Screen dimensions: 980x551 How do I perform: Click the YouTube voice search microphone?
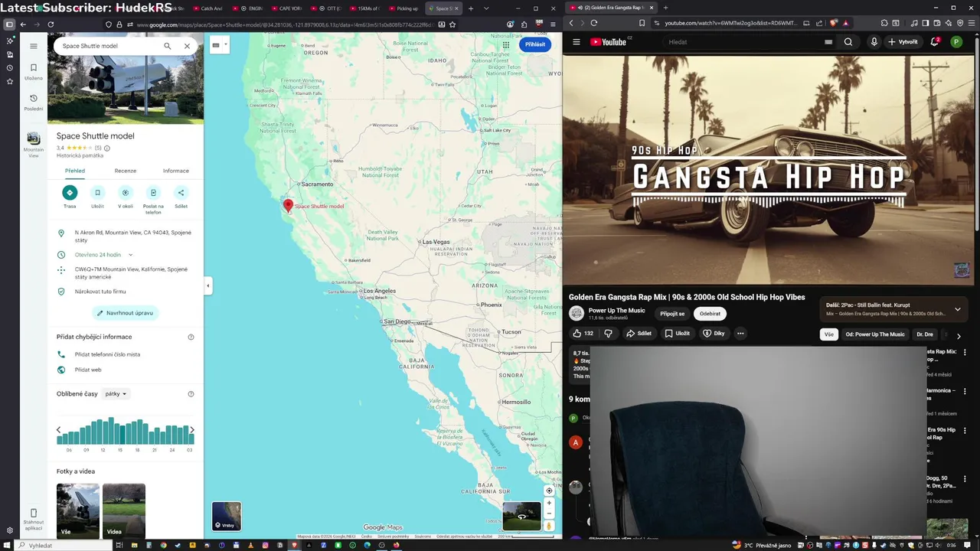tap(874, 42)
